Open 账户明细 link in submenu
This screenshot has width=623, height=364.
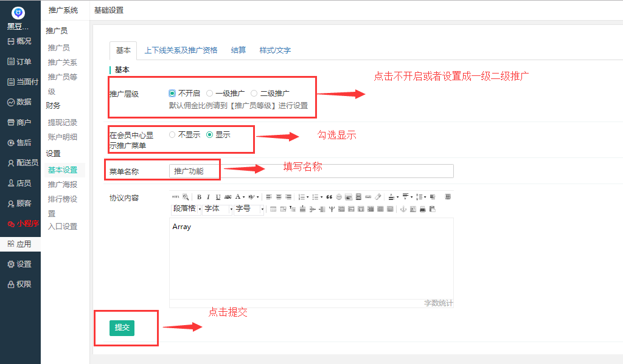[63, 137]
